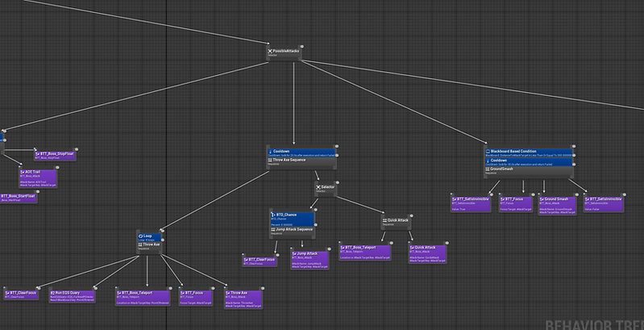644x330 pixels.
Task: Select the PossibleAttacks selector node
Action: point(284,52)
